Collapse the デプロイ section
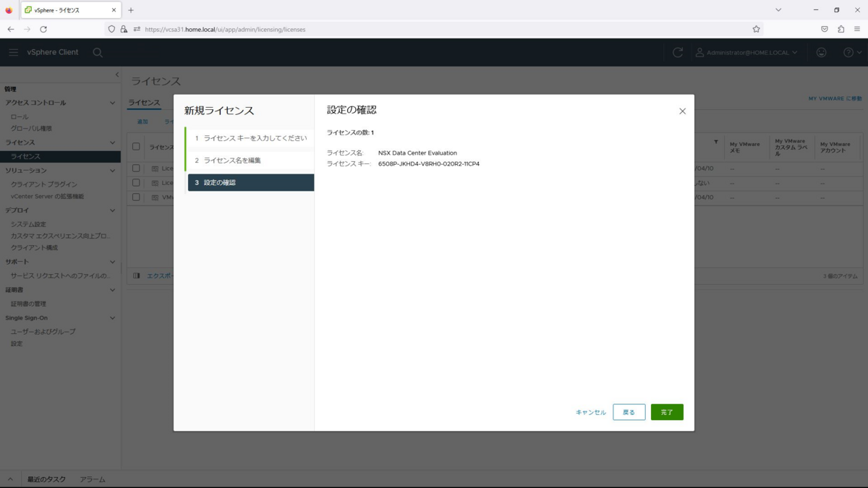 click(x=112, y=210)
